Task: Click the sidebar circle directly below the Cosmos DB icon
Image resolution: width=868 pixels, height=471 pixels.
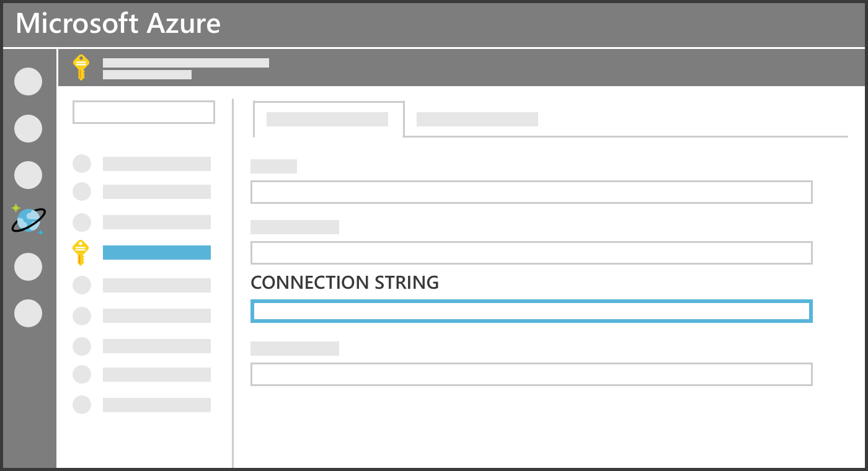Action: [x=29, y=266]
